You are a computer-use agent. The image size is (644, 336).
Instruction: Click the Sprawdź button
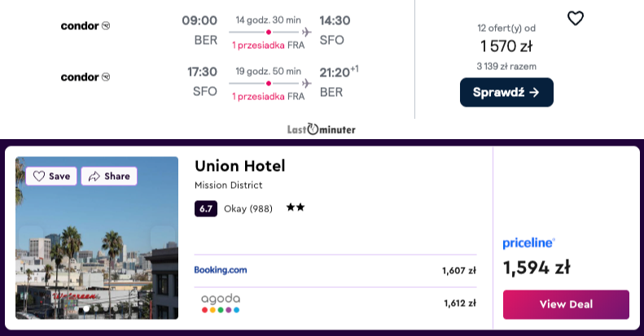pyautogui.click(x=506, y=92)
